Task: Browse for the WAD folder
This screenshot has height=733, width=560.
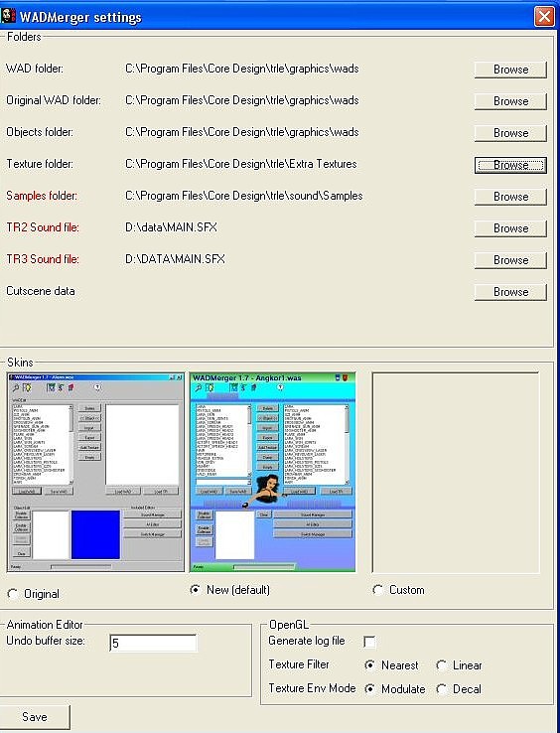Action: (510, 70)
